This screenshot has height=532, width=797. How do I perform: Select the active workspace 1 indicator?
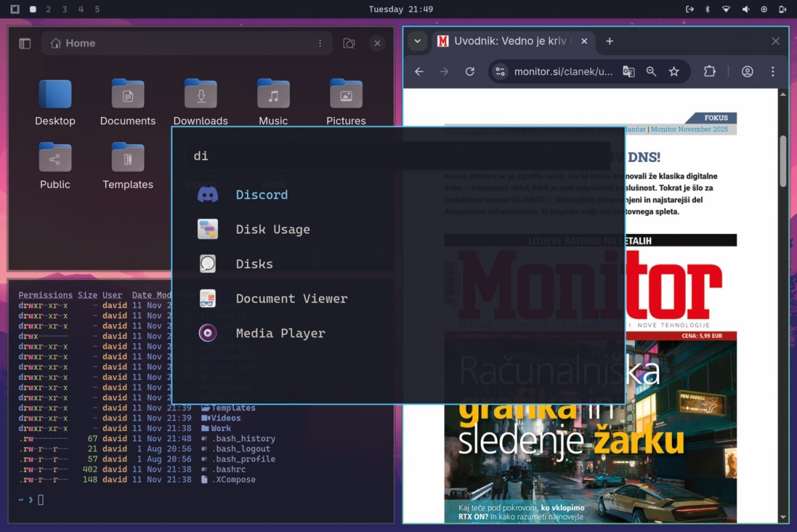point(33,9)
